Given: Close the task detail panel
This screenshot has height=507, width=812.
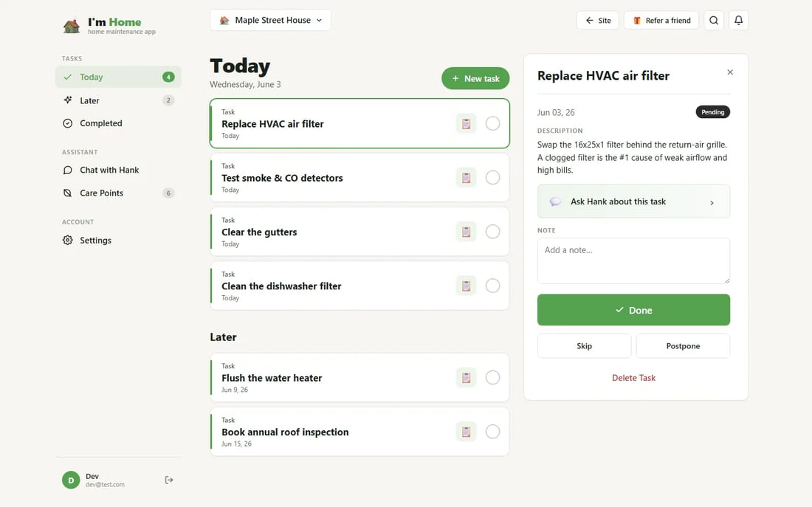Looking at the screenshot, I should tap(729, 72).
